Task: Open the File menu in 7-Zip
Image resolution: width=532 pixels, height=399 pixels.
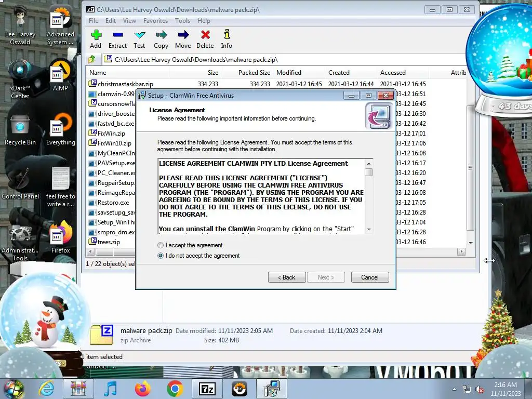Action: pyautogui.click(x=94, y=21)
